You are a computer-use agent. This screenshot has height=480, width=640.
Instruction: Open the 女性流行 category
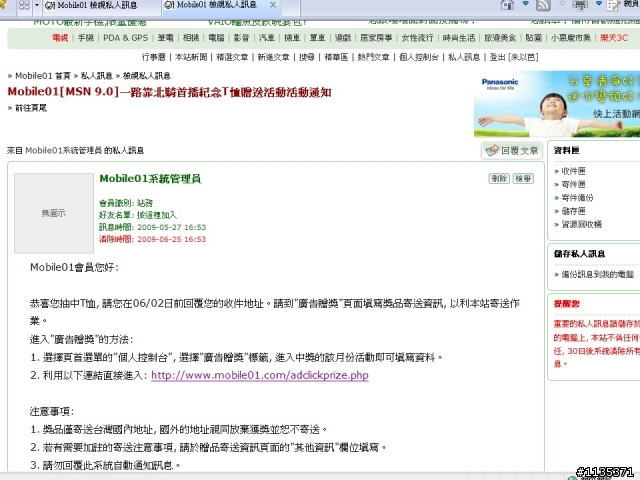pos(417,38)
